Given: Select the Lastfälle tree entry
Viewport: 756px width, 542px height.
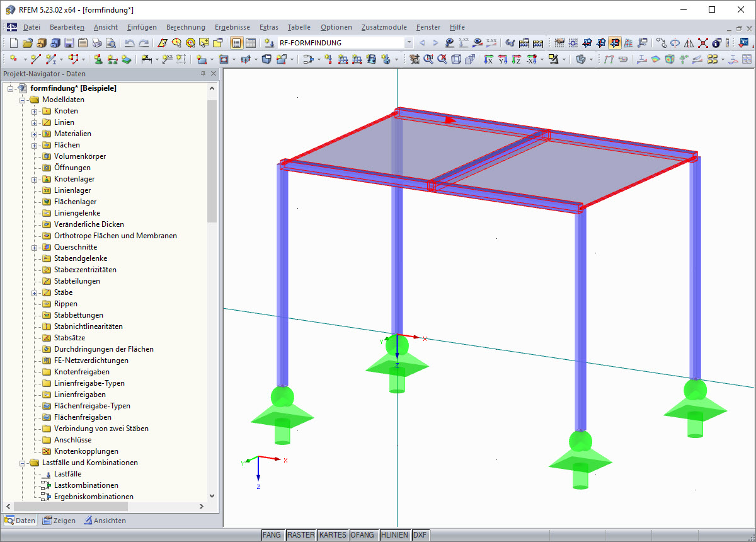Looking at the screenshot, I should (67, 474).
